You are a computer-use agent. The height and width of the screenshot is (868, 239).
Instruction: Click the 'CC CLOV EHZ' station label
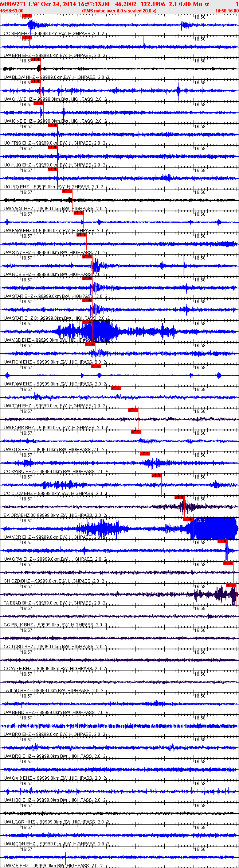click(19, 493)
